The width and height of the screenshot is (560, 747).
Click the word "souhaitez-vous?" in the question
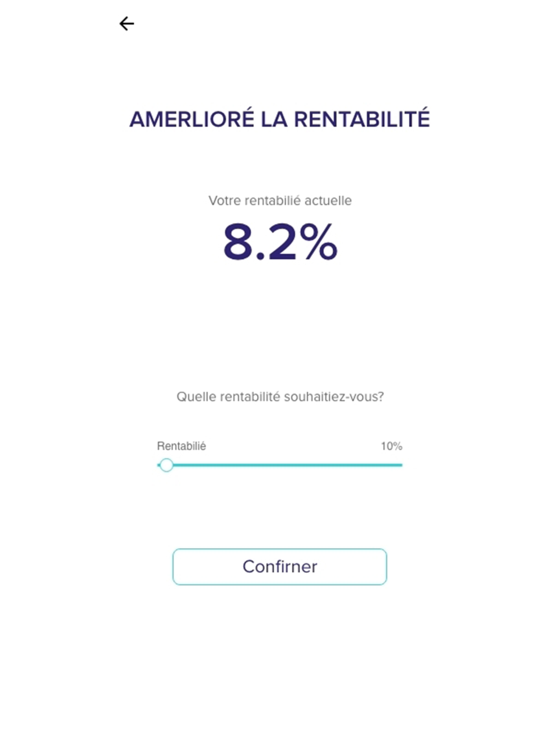tap(334, 397)
